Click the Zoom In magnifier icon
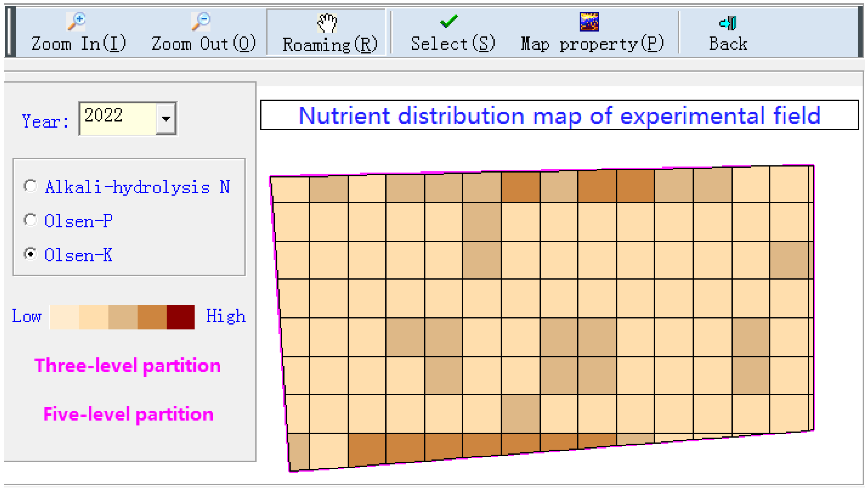The height and width of the screenshot is (490, 868). (x=76, y=22)
